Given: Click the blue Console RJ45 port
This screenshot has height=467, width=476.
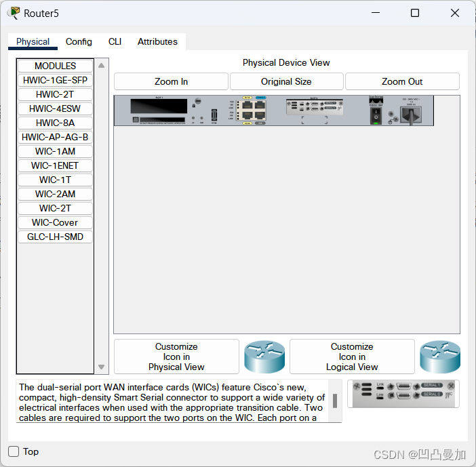Looking at the screenshot, I should point(260,105).
